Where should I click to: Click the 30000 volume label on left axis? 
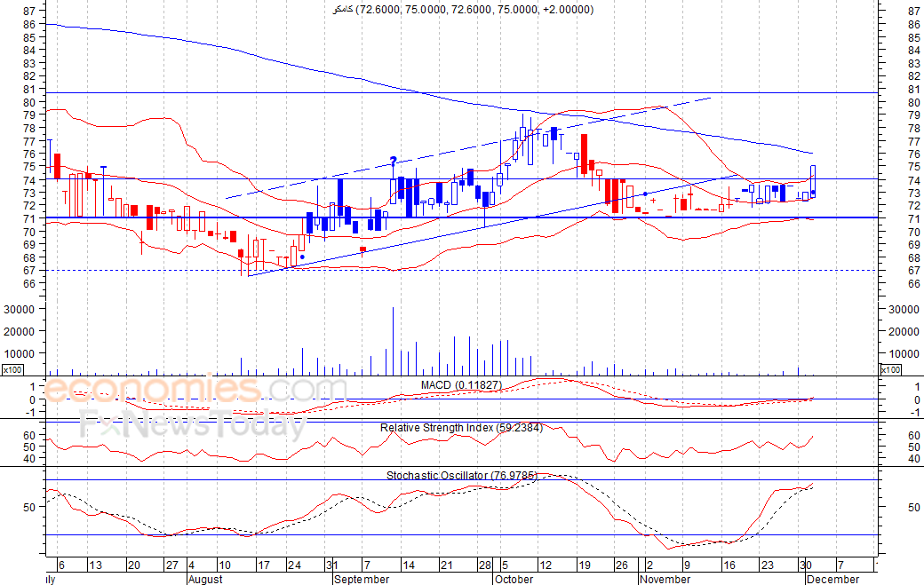coord(20,310)
